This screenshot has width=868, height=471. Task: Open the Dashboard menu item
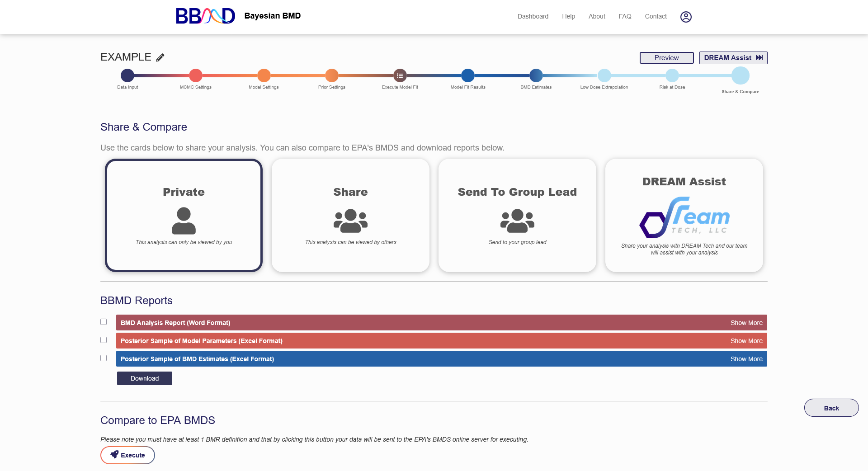point(533,16)
